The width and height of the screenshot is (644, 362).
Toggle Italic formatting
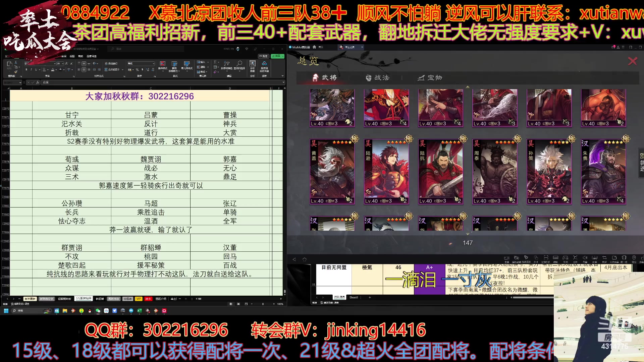click(x=31, y=70)
